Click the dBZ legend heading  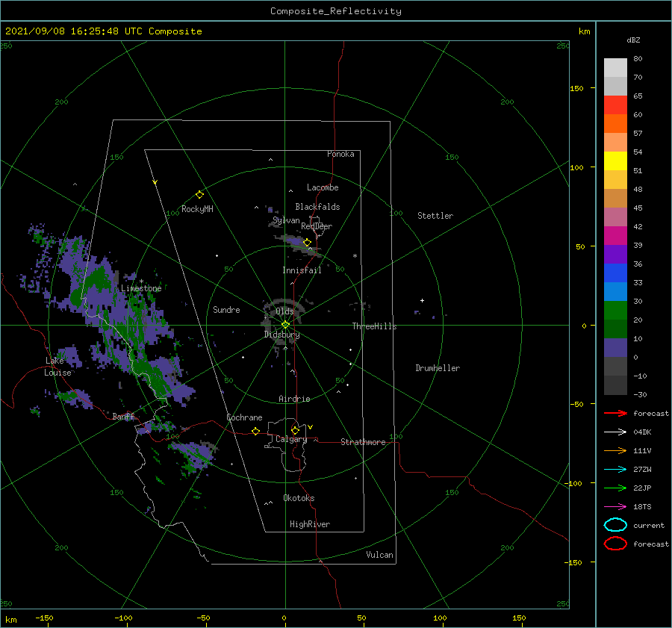[x=633, y=40]
